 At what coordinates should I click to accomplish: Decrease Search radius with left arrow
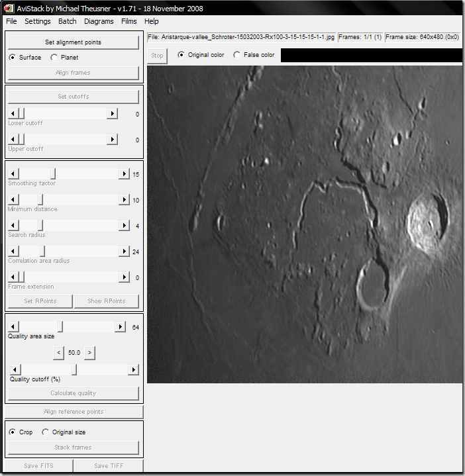click(13, 226)
